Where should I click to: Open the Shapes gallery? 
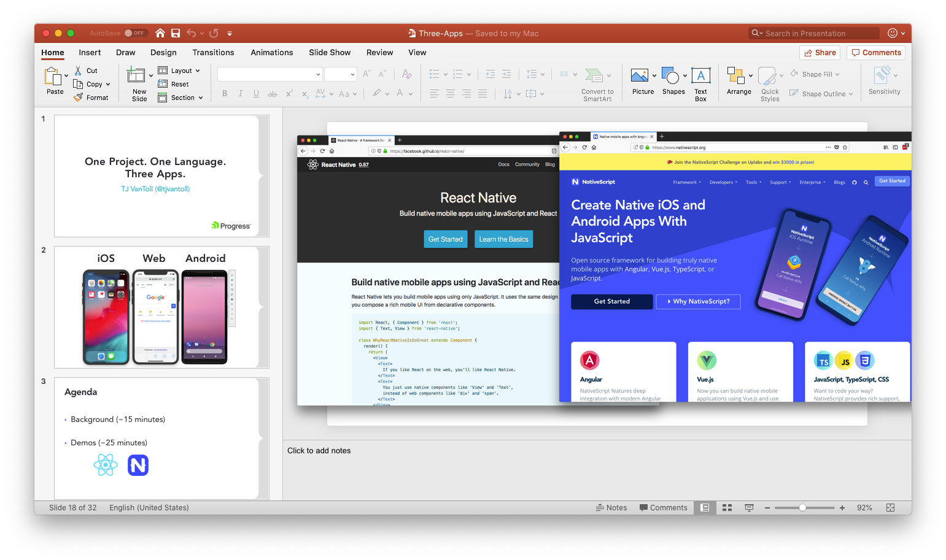(673, 82)
